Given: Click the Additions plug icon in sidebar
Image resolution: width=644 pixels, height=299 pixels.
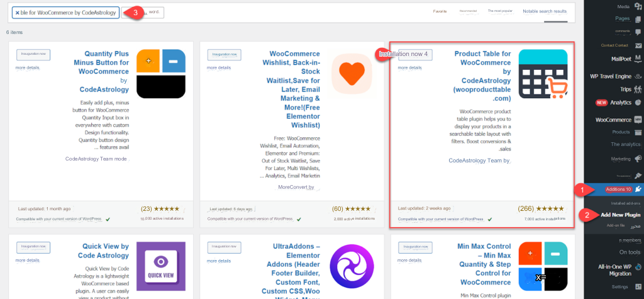Looking at the screenshot, I should [638, 189].
